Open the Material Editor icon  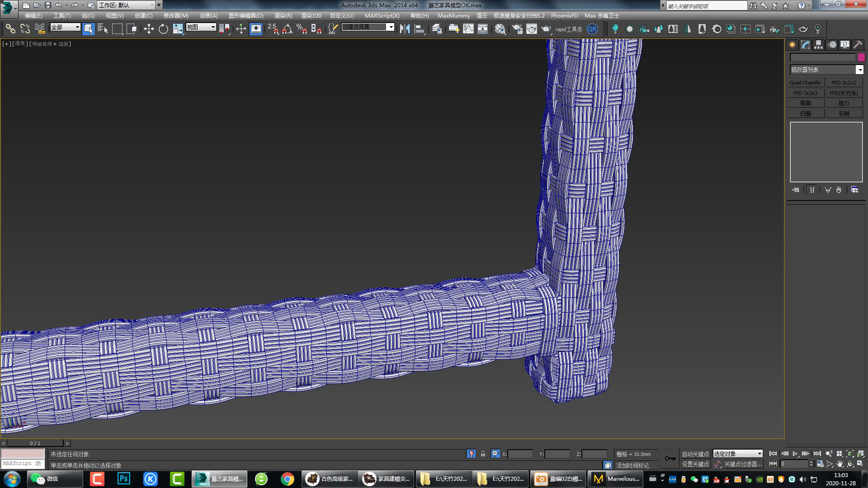500,29
